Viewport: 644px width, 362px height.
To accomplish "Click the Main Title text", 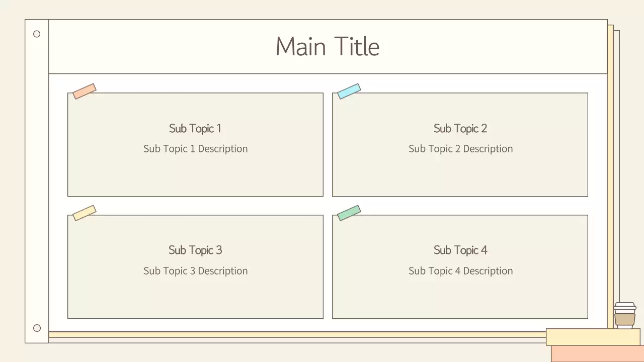I will click(328, 46).
